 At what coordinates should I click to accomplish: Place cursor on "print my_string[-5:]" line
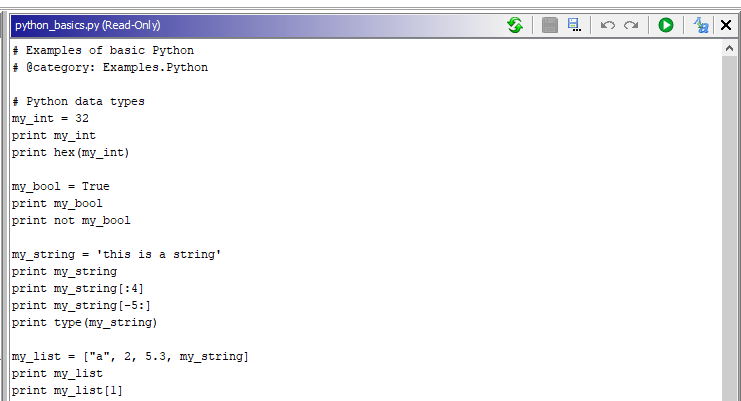(82, 305)
